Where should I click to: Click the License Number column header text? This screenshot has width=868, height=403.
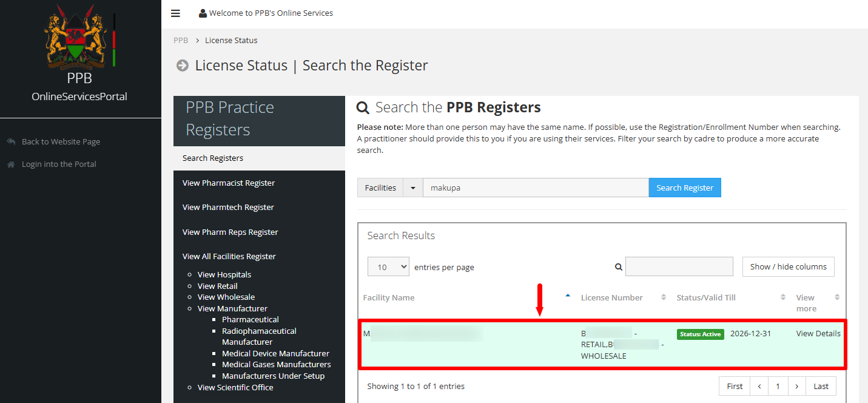click(x=612, y=297)
